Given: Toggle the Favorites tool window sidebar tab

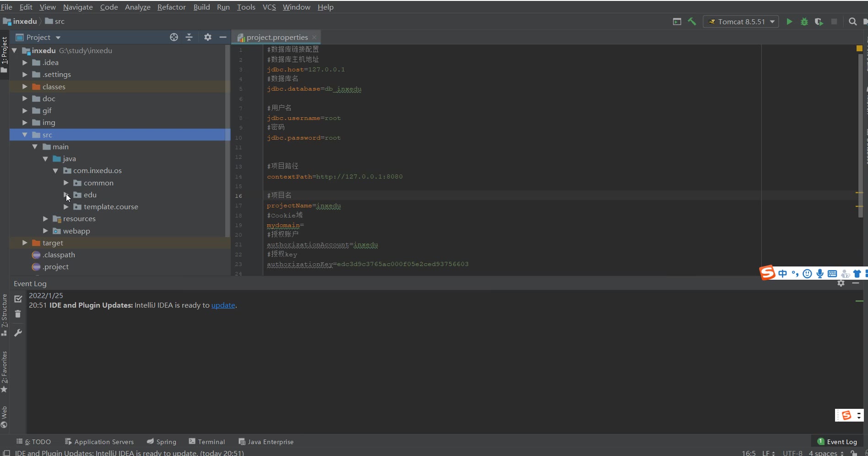Looking at the screenshot, I should click(4, 371).
